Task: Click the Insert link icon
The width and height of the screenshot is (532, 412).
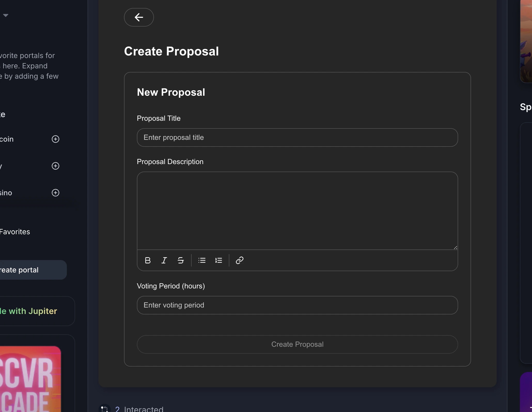Action: tap(240, 260)
